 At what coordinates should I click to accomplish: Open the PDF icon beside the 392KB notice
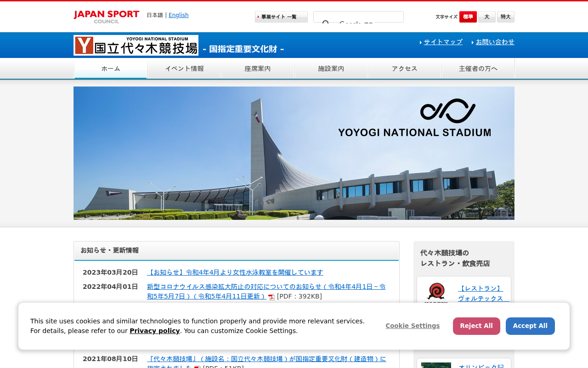tap(271, 297)
